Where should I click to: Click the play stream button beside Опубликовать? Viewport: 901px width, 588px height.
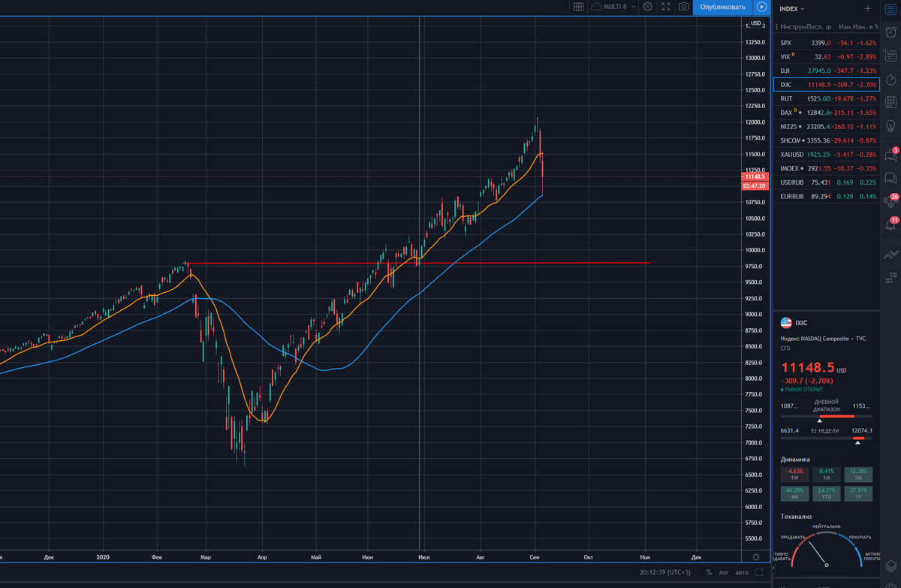click(x=761, y=7)
